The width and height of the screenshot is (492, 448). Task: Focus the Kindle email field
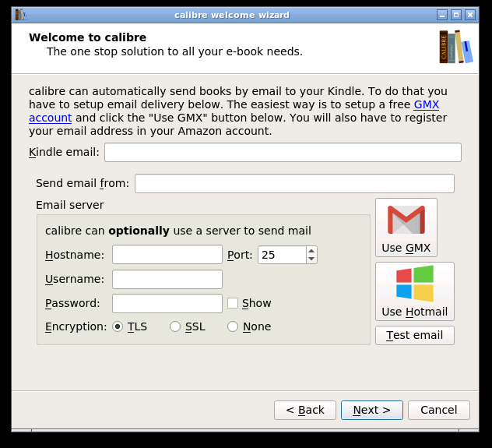(x=283, y=152)
